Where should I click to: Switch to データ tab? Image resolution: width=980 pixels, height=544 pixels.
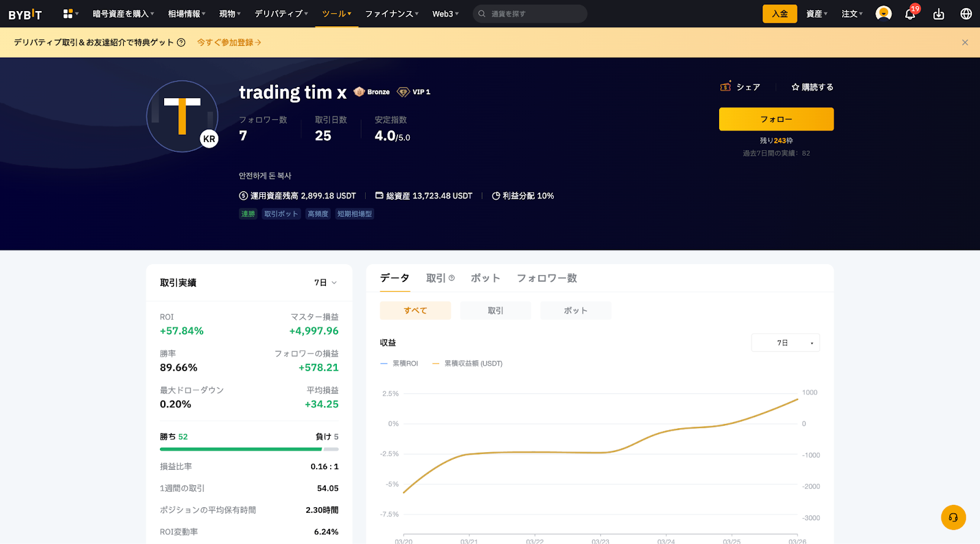point(394,278)
